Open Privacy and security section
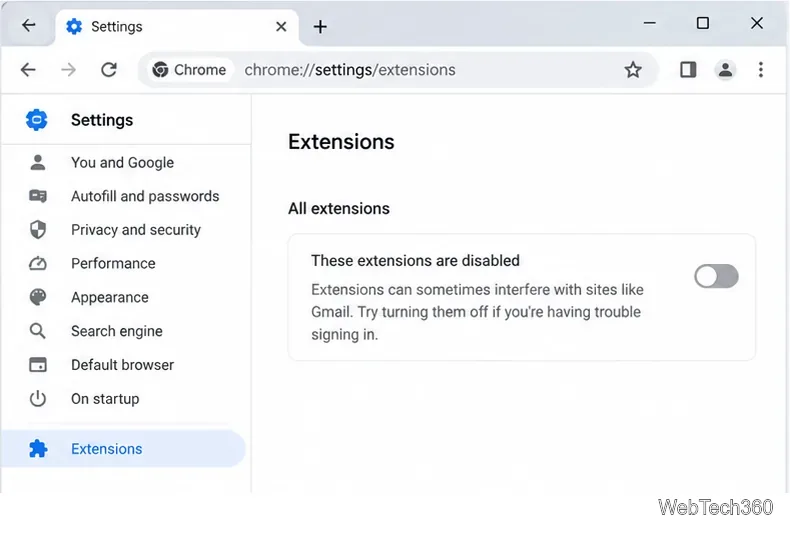Screen dimensions: 790x535 (x=126, y=230)
